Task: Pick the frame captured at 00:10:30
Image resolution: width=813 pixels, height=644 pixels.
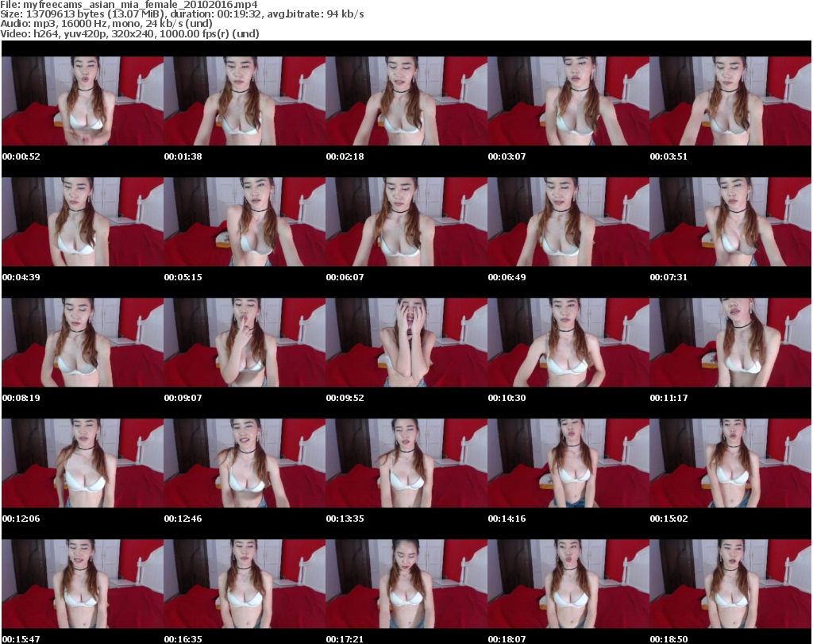Action: click(568, 343)
